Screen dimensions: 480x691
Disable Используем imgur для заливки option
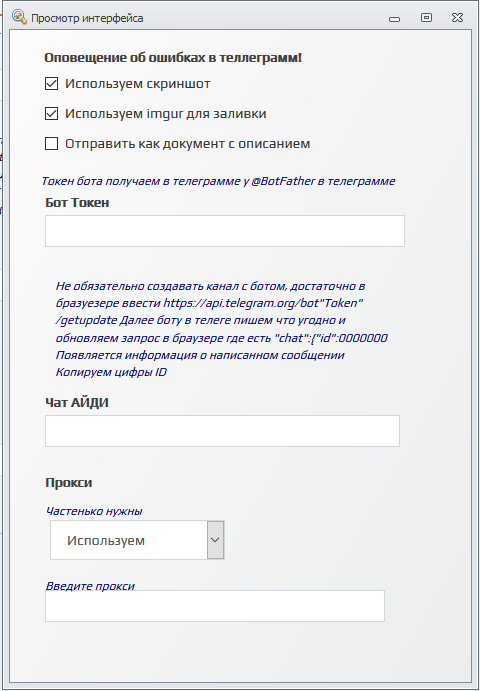(x=52, y=113)
